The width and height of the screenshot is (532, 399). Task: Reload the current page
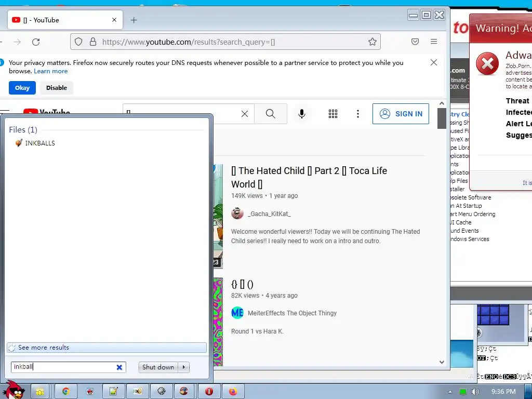[x=36, y=42]
